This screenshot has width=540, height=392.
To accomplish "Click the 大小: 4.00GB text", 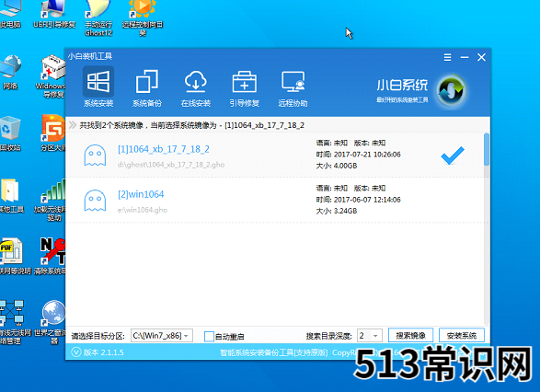I will (x=337, y=166).
